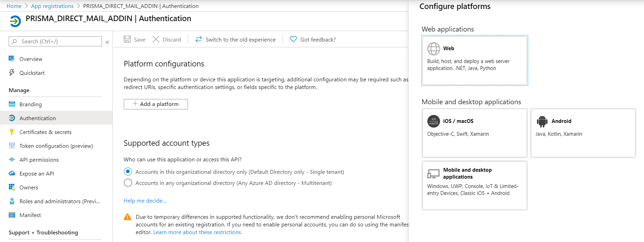Open Token configuration (preview) page

click(x=56, y=146)
